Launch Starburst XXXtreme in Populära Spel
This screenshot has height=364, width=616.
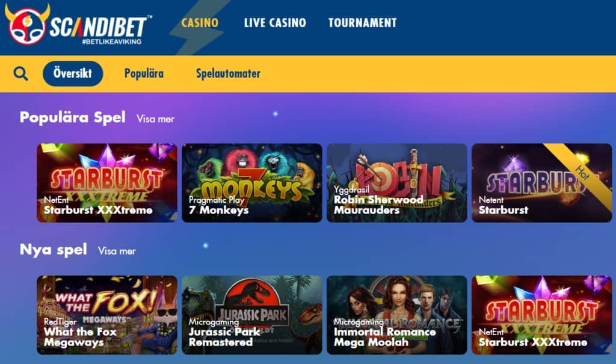[x=107, y=183]
